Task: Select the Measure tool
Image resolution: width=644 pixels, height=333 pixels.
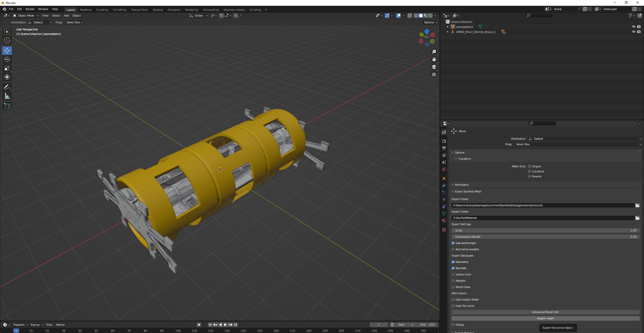Action: [7, 96]
